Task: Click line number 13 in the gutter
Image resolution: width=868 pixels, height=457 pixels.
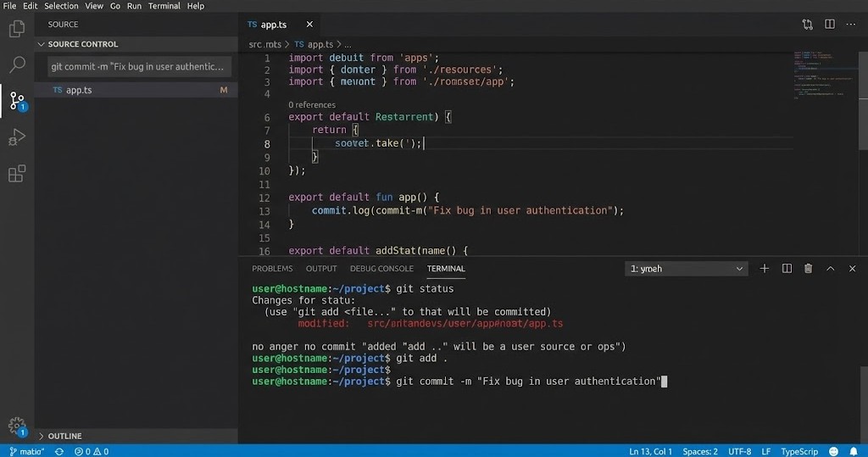Action: click(264, 211)
